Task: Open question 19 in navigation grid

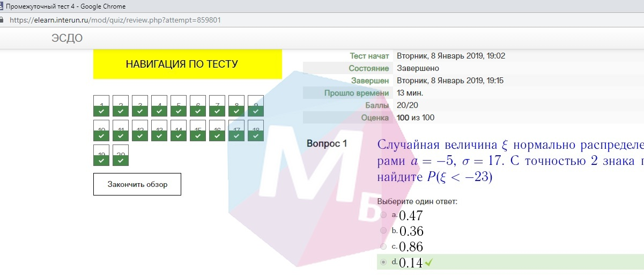Action: 101,155
